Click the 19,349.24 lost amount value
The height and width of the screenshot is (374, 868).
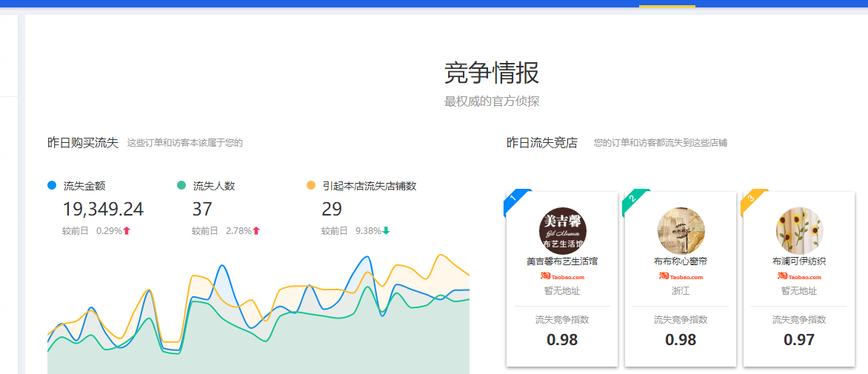coord(103,210)
